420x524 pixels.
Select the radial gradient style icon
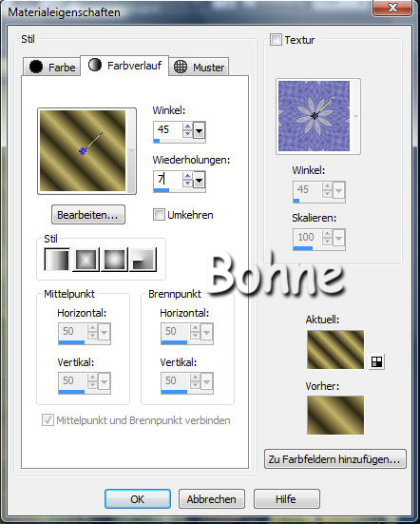click(x=143, y=260)
